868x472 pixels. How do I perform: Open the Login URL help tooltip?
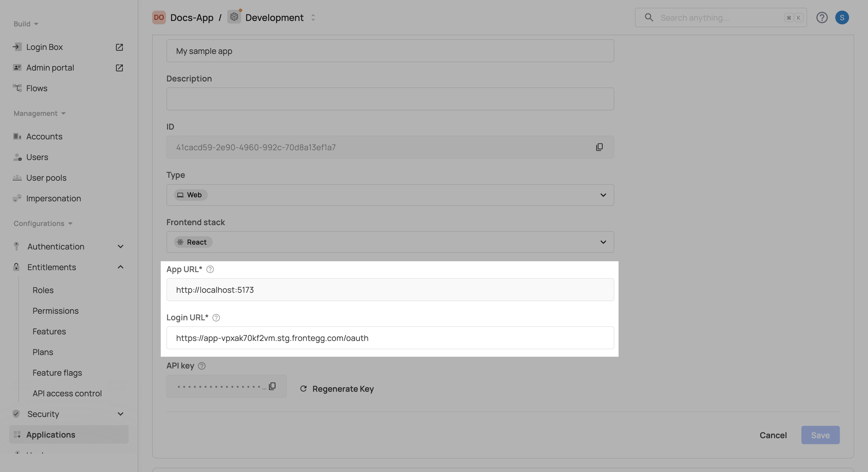coord(216,317)
